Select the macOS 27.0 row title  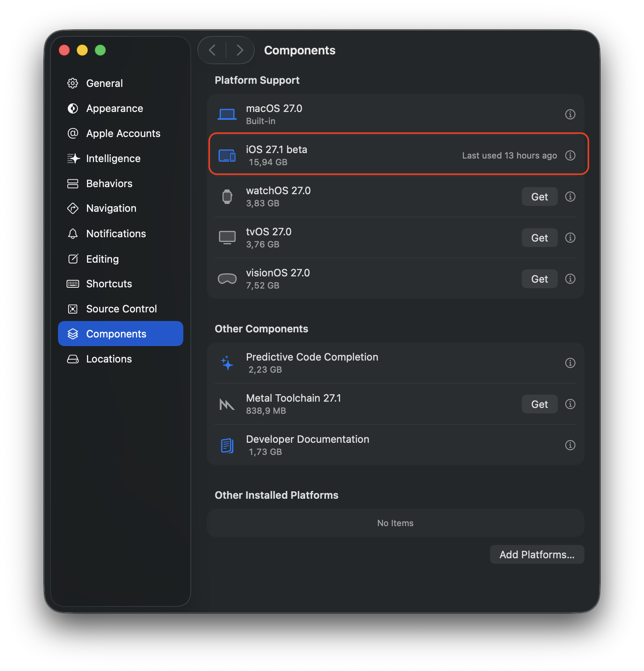click(x=274, y=108)
